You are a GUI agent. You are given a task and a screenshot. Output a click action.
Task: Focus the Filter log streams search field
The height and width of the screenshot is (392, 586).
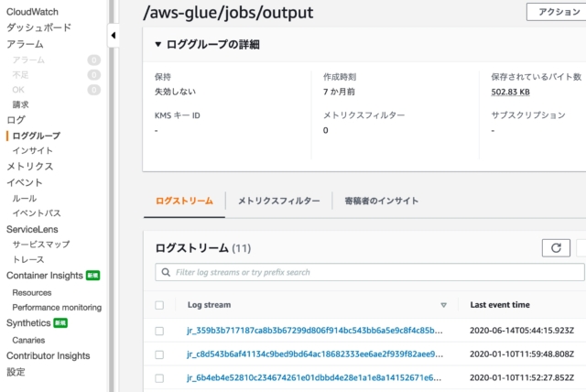[370, 272]
